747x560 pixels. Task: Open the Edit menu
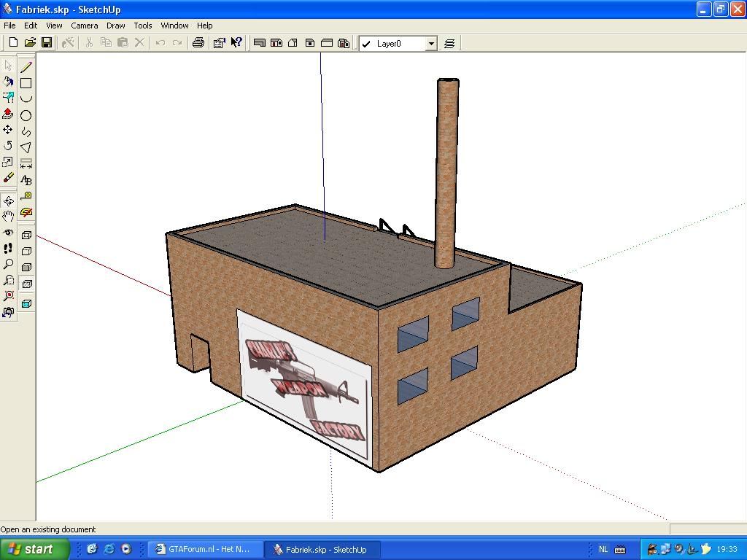click(x=31, y=26)
